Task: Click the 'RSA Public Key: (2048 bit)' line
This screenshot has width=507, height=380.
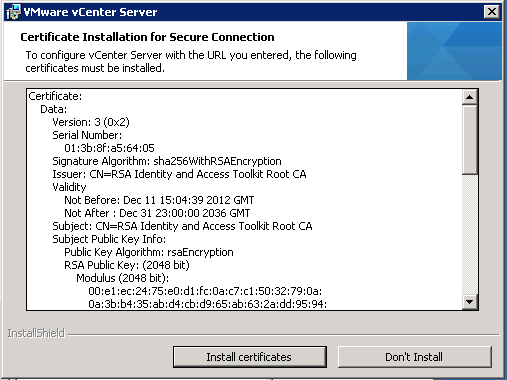Action: (x=127, y=265)
